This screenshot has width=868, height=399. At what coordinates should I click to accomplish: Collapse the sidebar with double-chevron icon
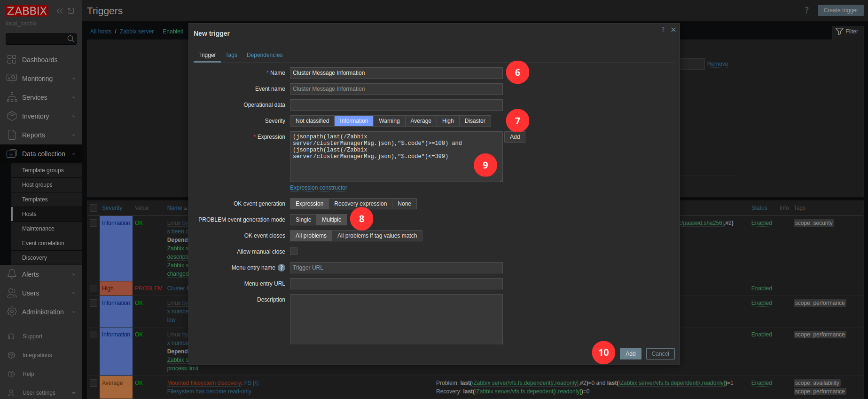(x=60, y=11)
